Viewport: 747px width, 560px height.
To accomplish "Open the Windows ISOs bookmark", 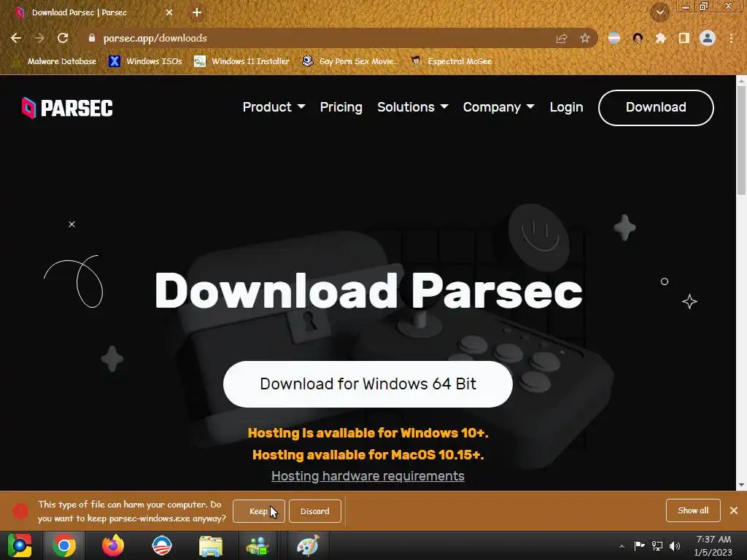I will (x=145, y=61).
